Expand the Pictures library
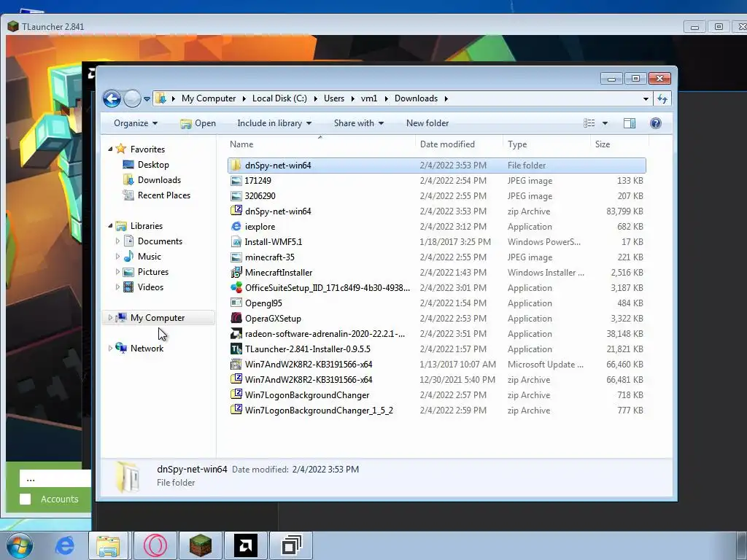This screenshot has width=747, height=560. pyautogui.click(x=117, y=272)
